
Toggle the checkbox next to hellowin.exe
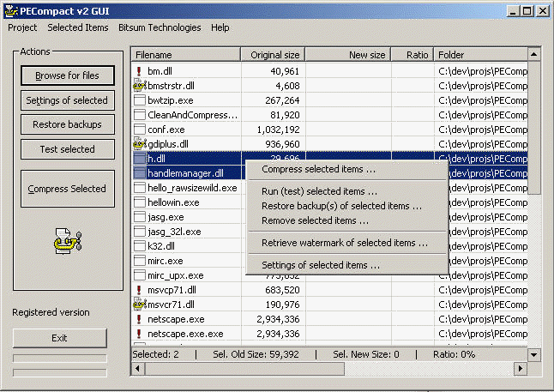[140, 202]
